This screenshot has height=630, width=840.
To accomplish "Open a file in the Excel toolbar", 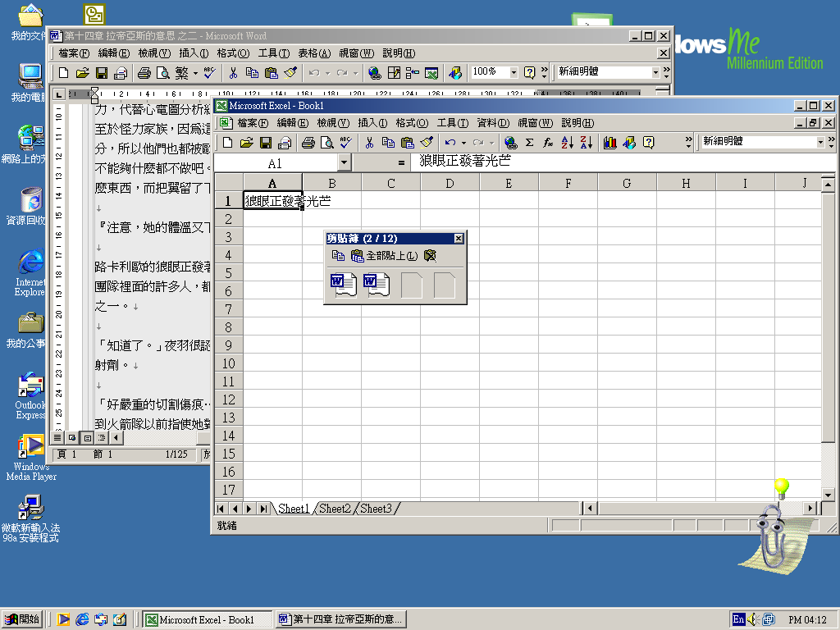I will [x=246, y=143].
